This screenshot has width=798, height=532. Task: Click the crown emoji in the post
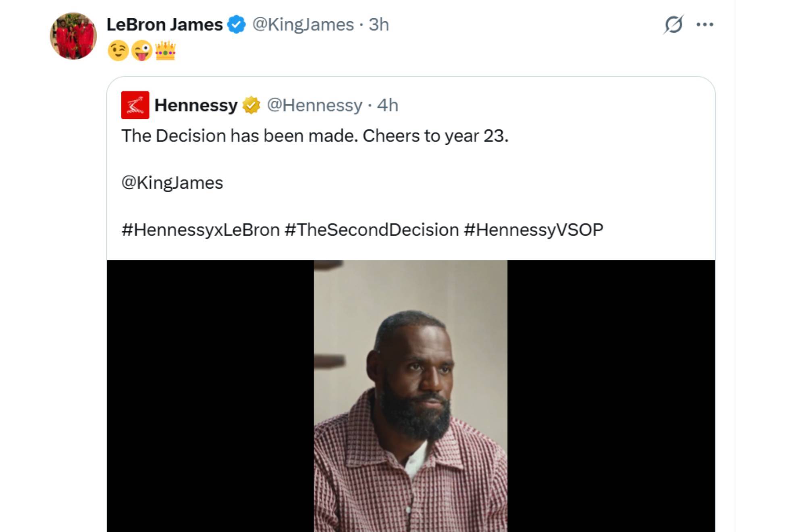165,51
